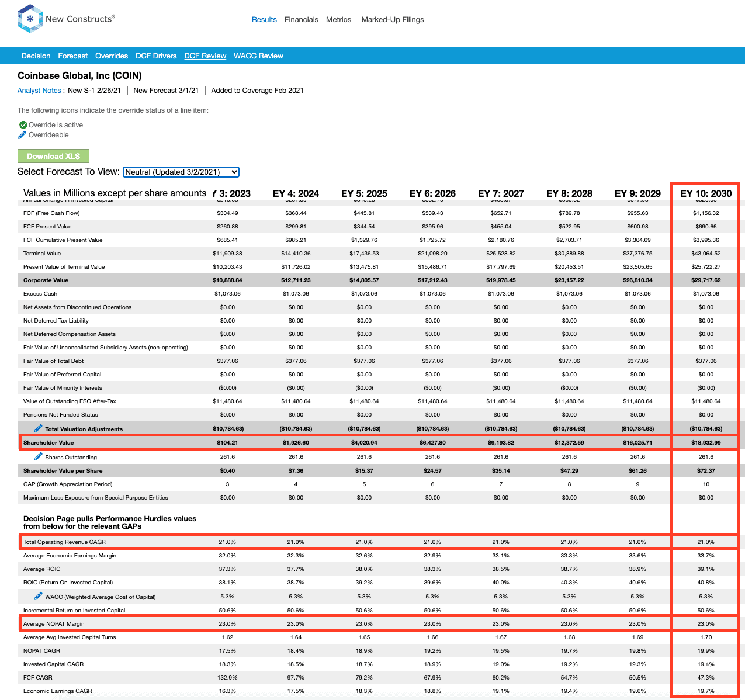Screen dimensions: 745x700
Task: Switch to the Forecast sub-tab
Action: [x=73, y=56]
